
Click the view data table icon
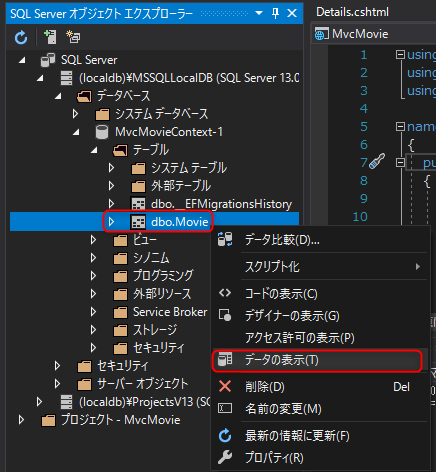[x=225, y=360]
